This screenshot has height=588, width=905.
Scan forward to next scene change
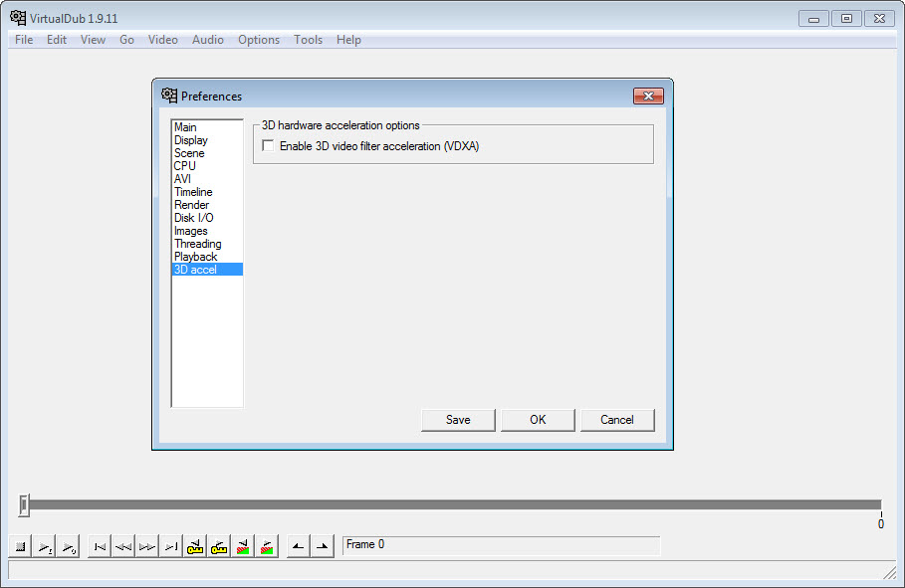tap(267, 546)
